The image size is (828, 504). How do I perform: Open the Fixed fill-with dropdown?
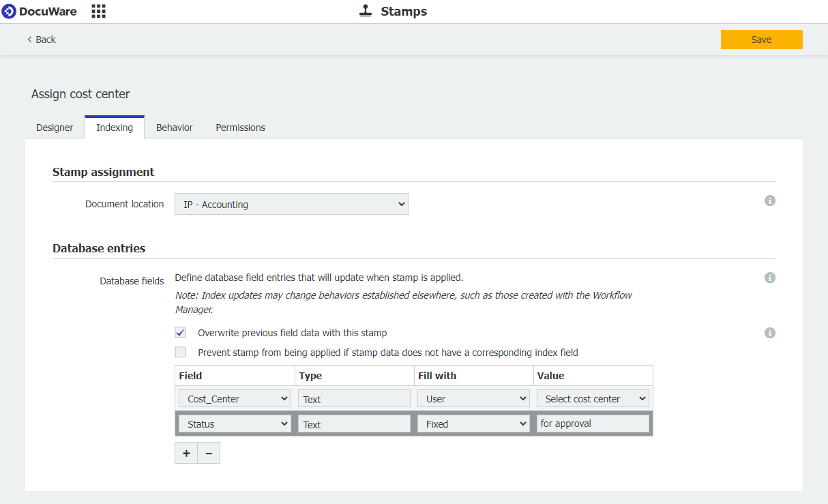(x=473, y=424)
